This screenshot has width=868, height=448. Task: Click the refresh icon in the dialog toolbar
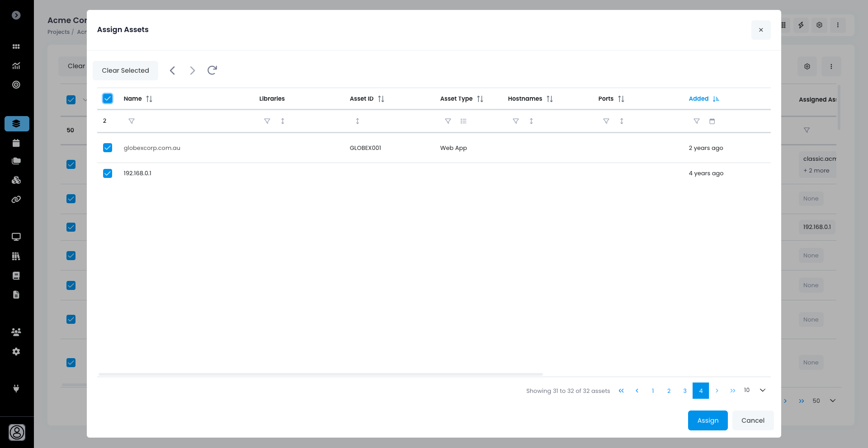tap(212, 70)
